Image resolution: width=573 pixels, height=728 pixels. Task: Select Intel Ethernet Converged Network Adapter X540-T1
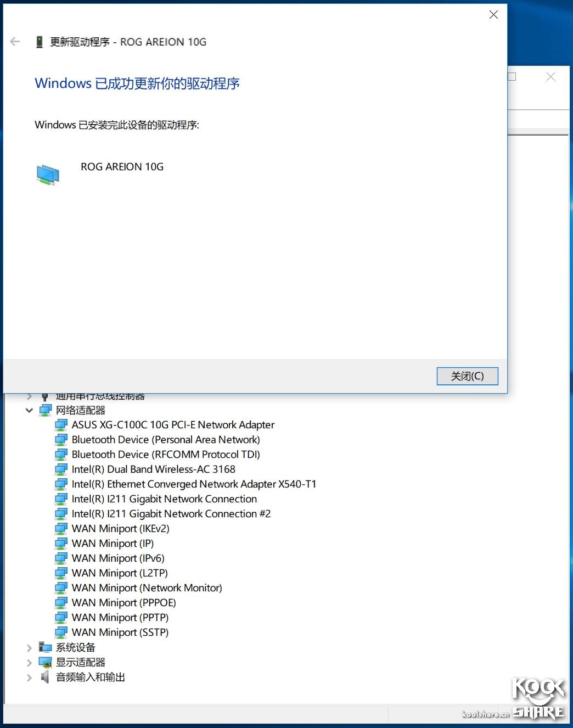[194, 484]
